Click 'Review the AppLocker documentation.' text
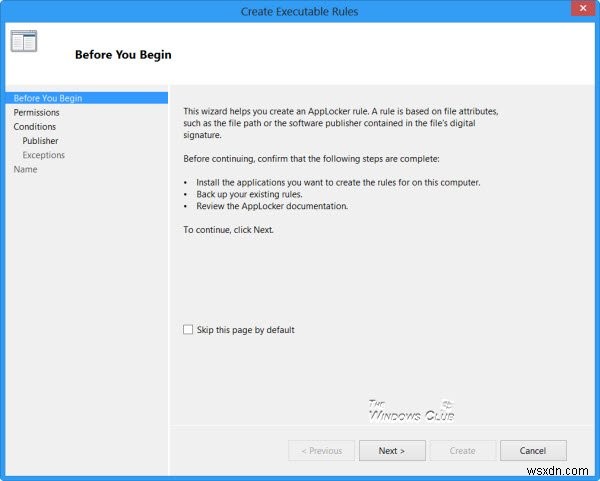Viewport: 600px width, 481px height. pyautogui.click(x=272, y=206)
